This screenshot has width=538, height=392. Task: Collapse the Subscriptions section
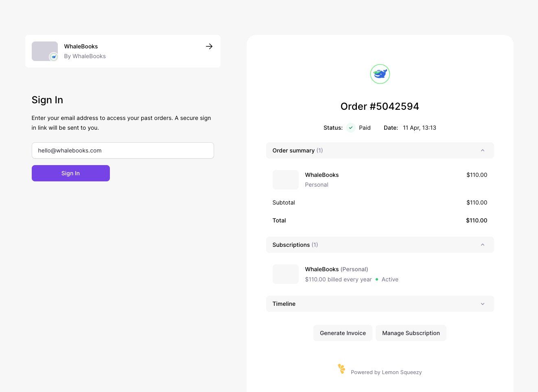pyautogui.click(x=380, y=245)
